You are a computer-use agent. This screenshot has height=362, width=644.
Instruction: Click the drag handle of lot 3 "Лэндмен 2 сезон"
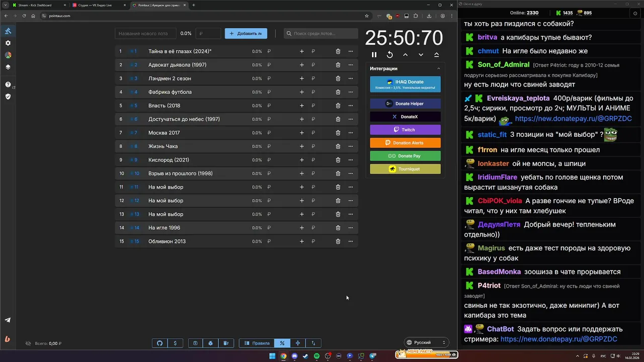coord(134,78)
